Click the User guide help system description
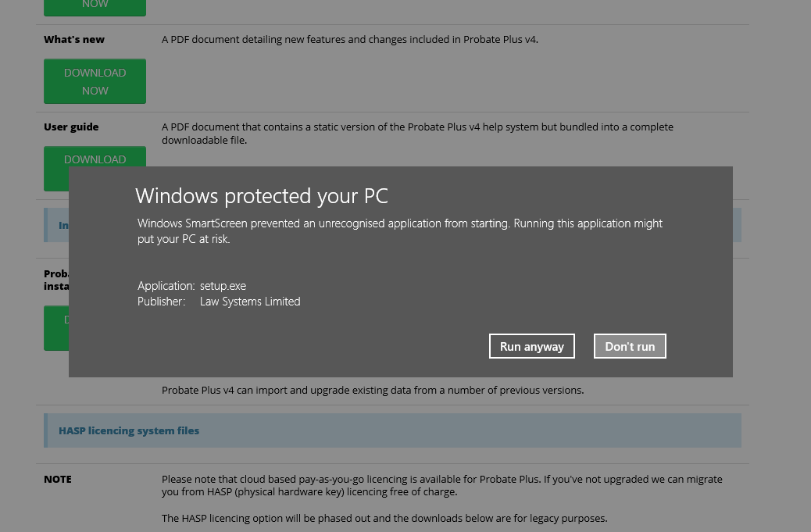 tap(417, 133)
